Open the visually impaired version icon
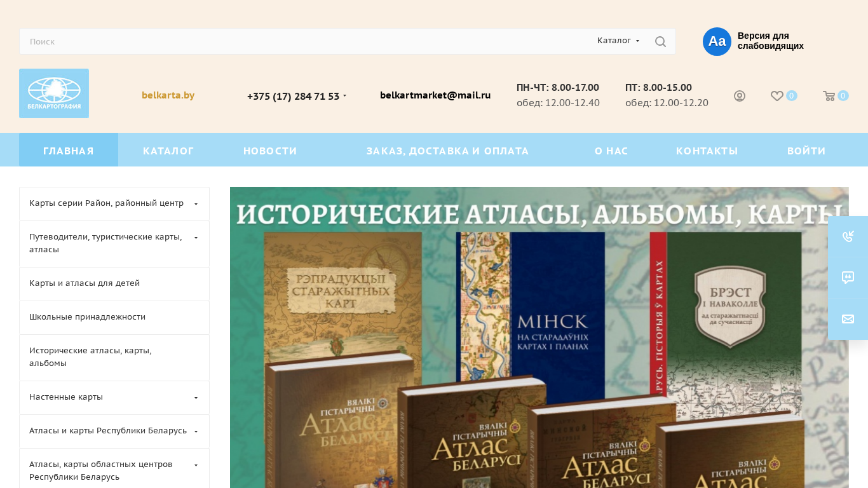 point(717,41)
